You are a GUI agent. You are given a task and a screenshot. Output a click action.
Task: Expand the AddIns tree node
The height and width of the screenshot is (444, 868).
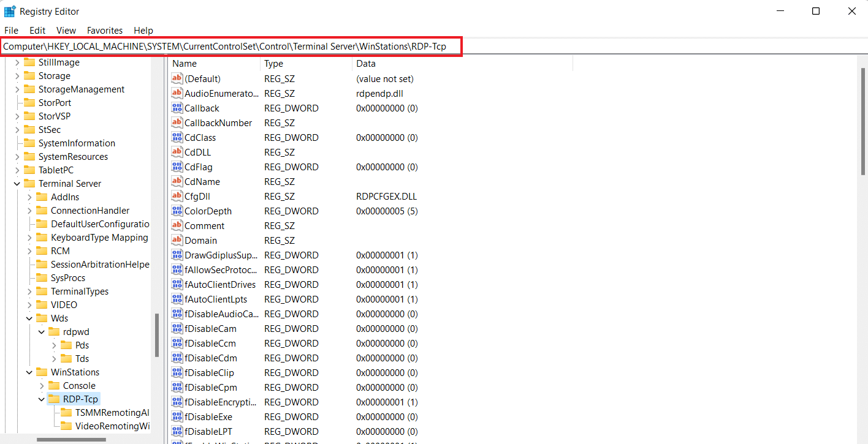point(29,197)
